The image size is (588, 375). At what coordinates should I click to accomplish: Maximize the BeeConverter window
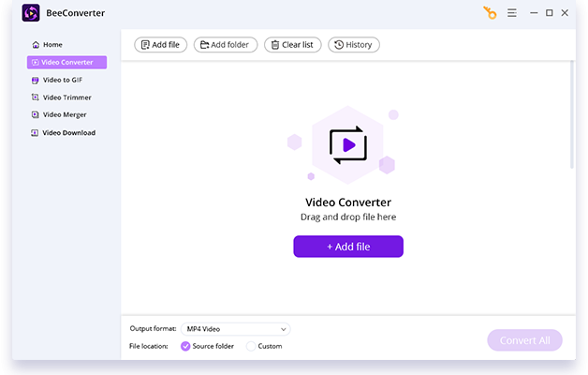(550, 13)
